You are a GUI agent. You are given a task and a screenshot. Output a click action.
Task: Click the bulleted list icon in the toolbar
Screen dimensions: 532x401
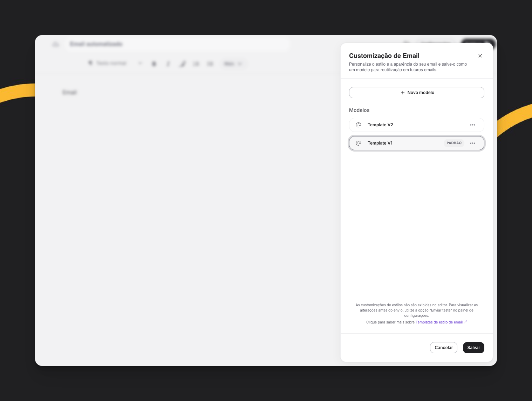(x=196, y=64)
